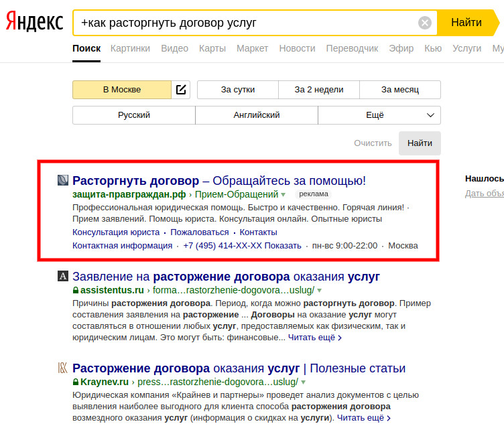Select the Английский language filter
The image size is (504, 432).
click(x=257, y=115)
